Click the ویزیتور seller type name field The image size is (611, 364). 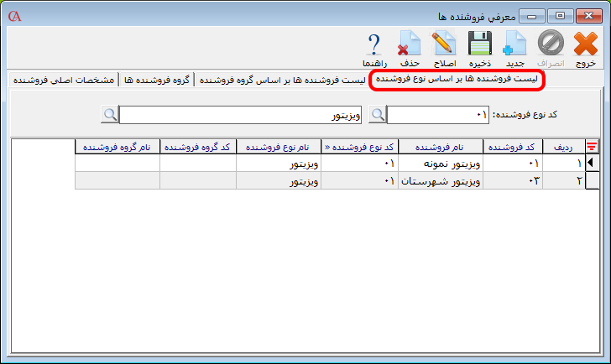tap(240, 114)
